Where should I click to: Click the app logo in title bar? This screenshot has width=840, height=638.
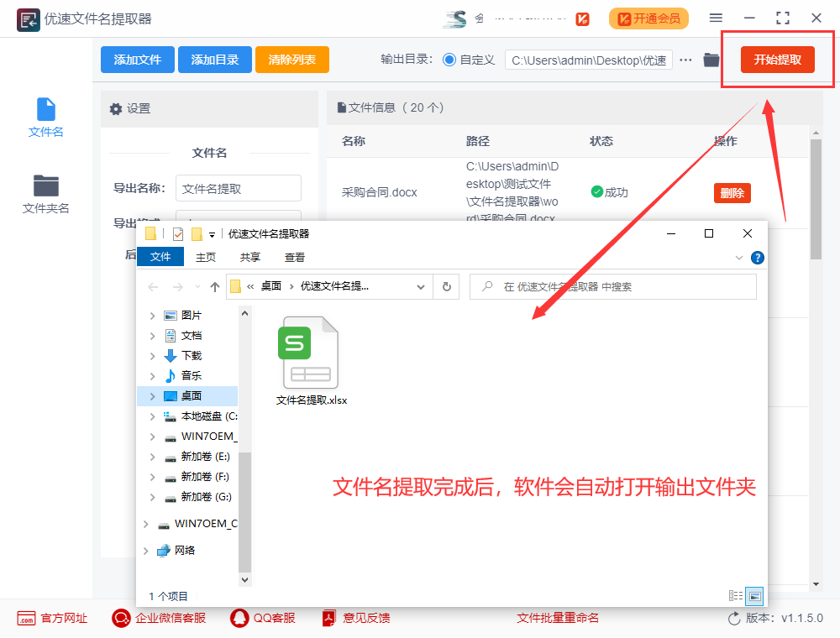point(28,20)
